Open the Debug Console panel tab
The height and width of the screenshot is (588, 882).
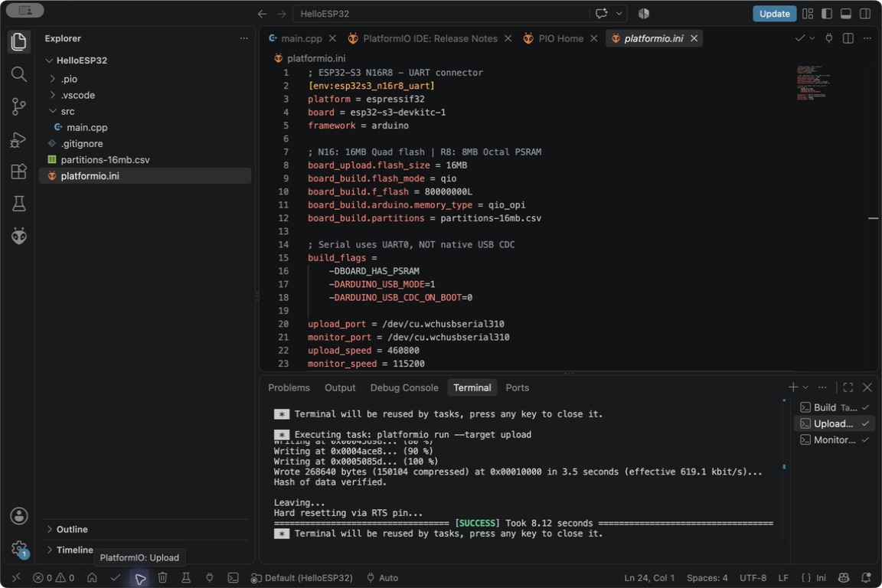(404, 387)
